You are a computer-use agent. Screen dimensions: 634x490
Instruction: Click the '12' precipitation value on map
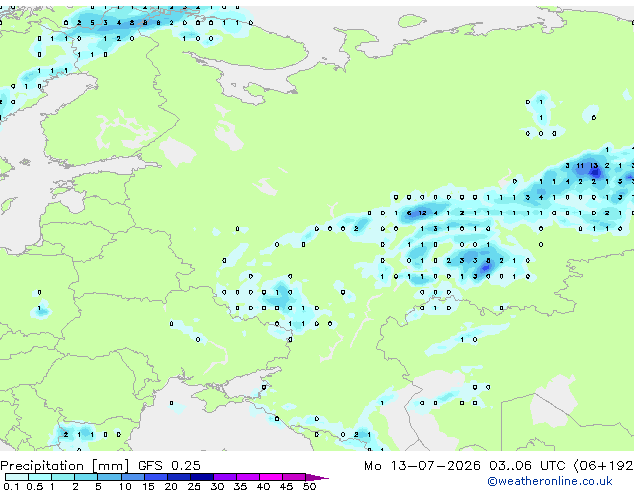422,213
